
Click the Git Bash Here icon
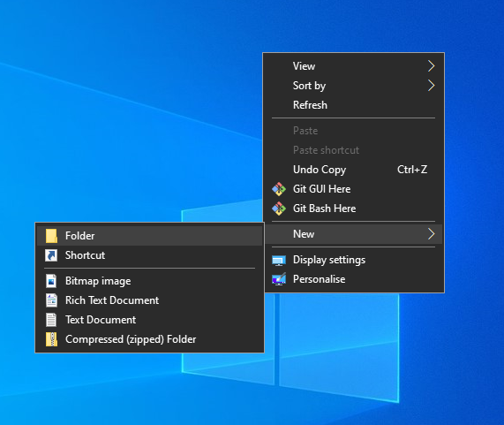click(279, 209)
